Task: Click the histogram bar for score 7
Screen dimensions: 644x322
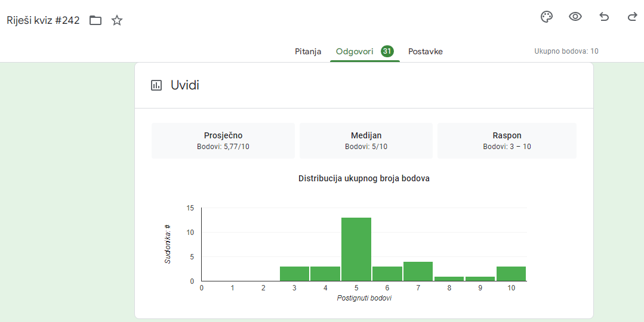Action: (x=418, y=271)
